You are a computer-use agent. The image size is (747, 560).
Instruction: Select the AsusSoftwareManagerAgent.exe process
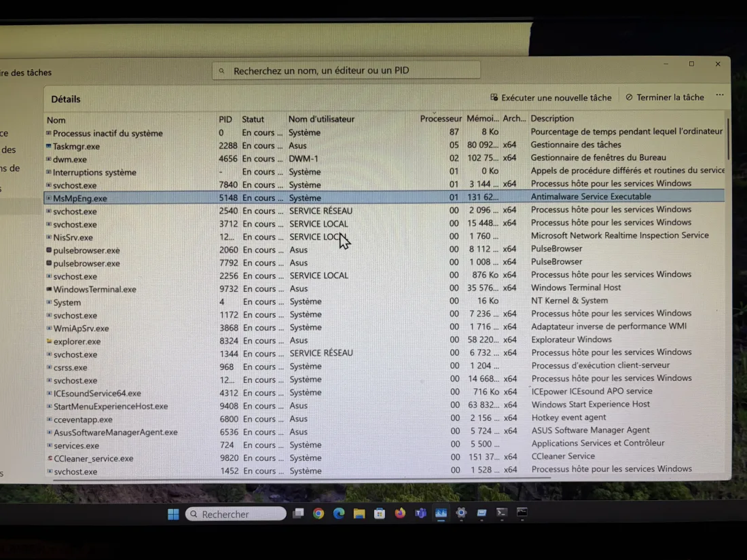tap(384, 432)
